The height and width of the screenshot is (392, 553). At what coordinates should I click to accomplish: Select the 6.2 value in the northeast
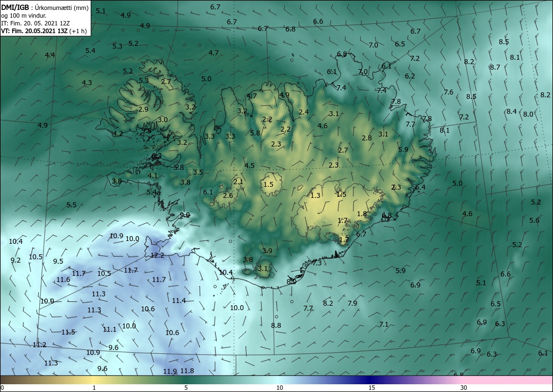coord(410,76)
